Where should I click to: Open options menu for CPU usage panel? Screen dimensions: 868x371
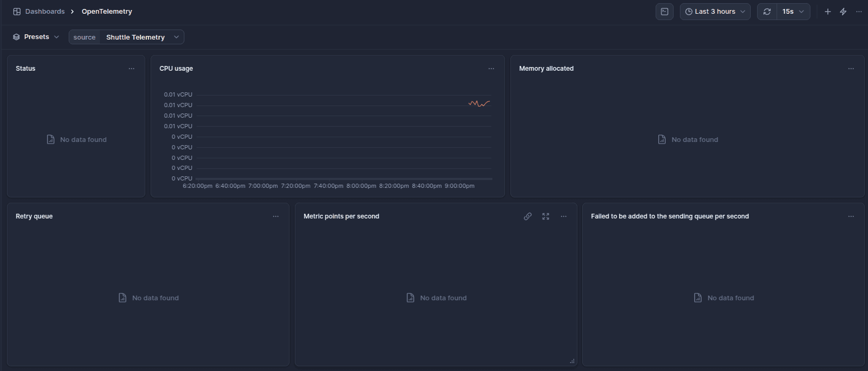(491, 69)
